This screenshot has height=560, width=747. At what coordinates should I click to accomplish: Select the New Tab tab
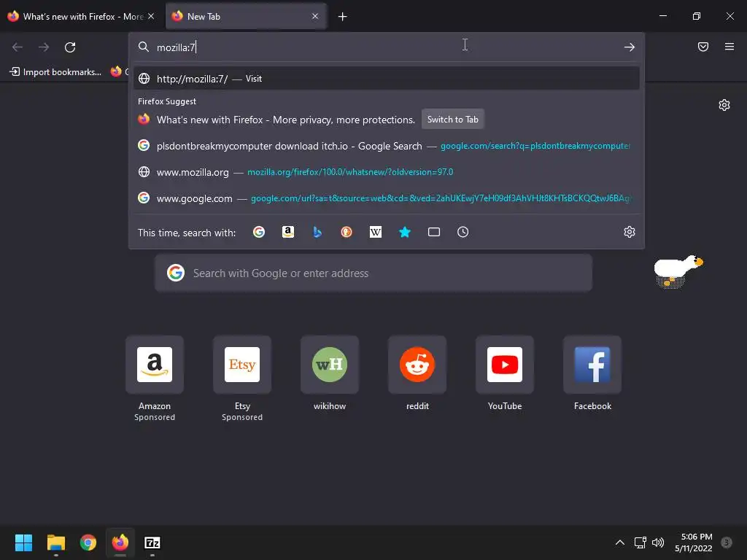click(247, 17)
